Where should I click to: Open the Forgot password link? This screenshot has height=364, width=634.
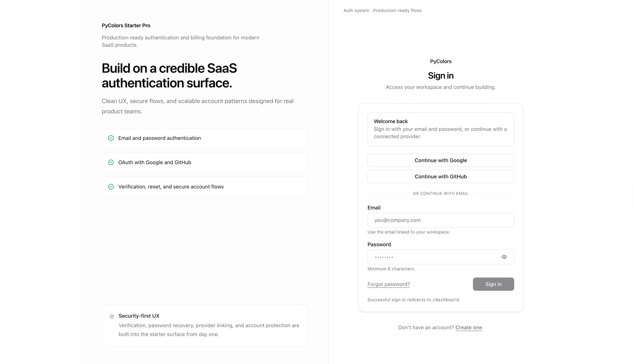tap(389, 284)
